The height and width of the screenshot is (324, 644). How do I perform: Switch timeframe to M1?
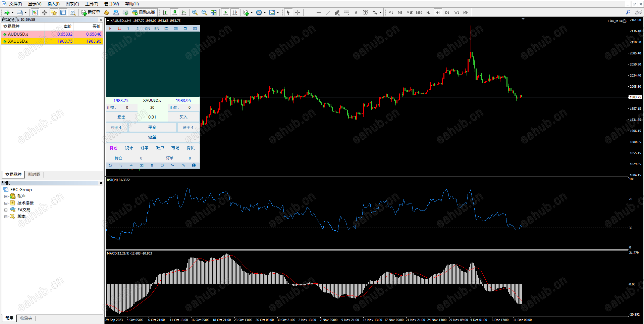[x=391, y=12]
